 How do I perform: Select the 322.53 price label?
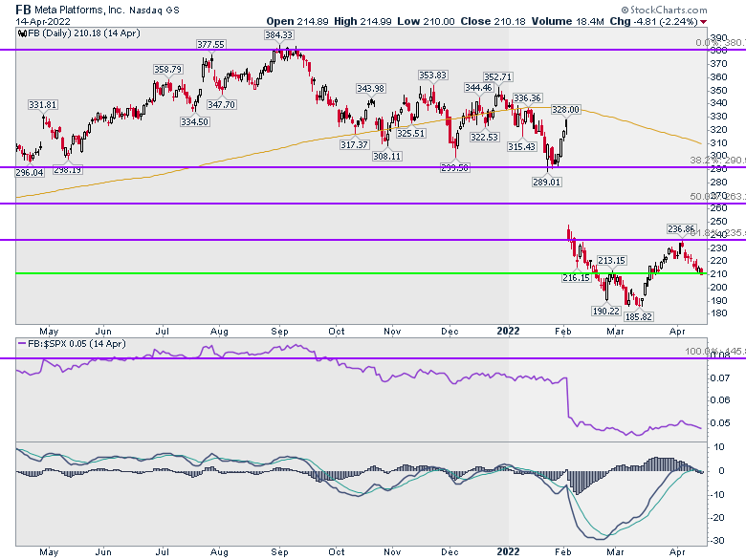click(x=484, y=137)
